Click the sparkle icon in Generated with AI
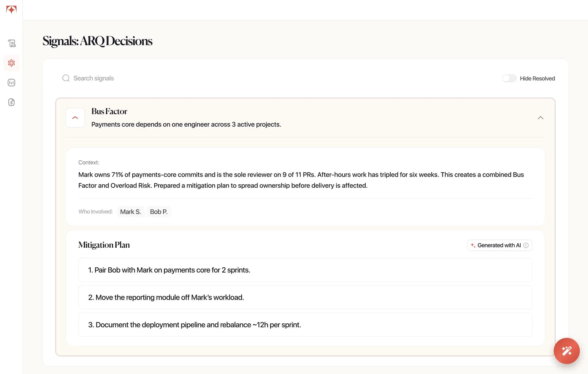Viewport: 588px width, 374px height. [x=473, y=245]
